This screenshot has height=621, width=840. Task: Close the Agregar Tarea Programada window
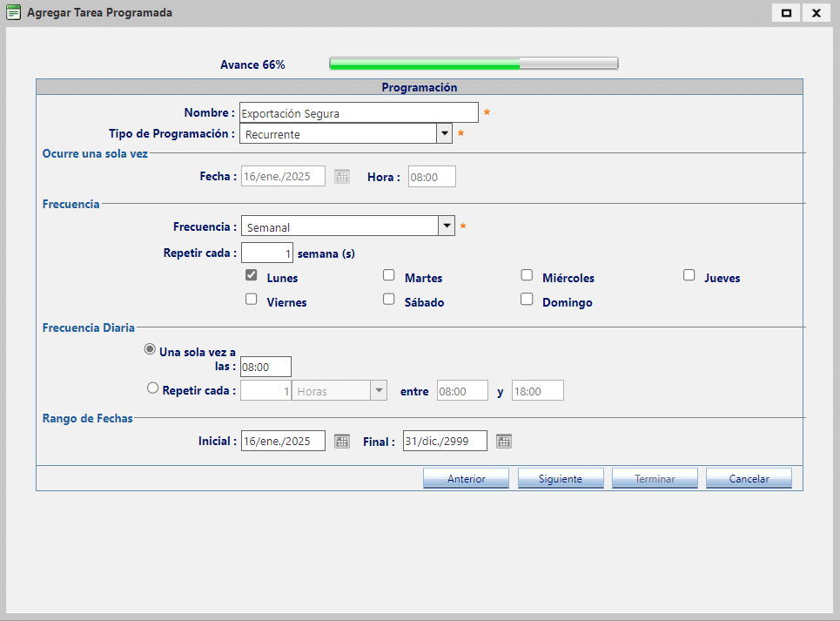point(816,13)
